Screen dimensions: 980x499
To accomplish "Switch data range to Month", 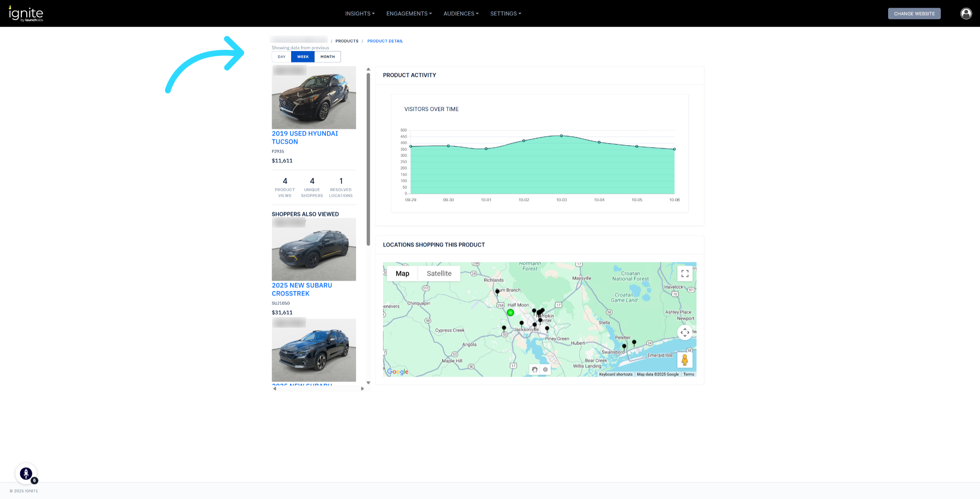I will 327,57.
